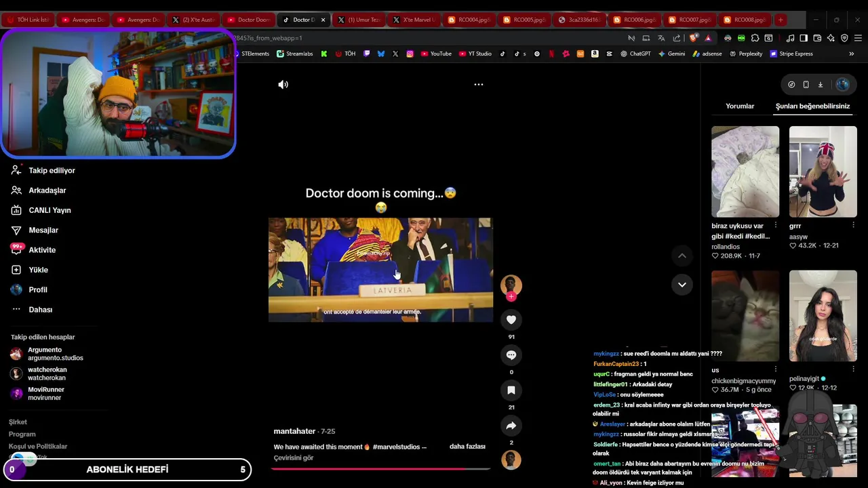This screenshot has width=868, height=488.
Task: Open the ChatGPT bookmark
Action: (635, 54)
